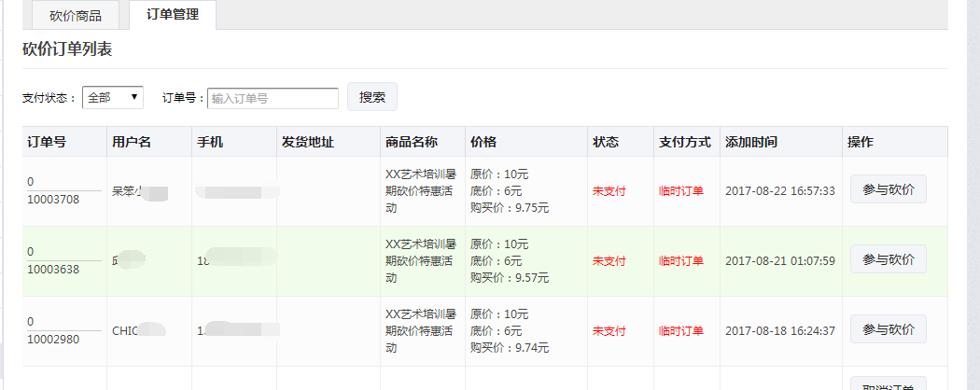Open the 支付状态 dropdown showing 全部
The height and width of the screenshot is (390, 980).
coord(113,97)
